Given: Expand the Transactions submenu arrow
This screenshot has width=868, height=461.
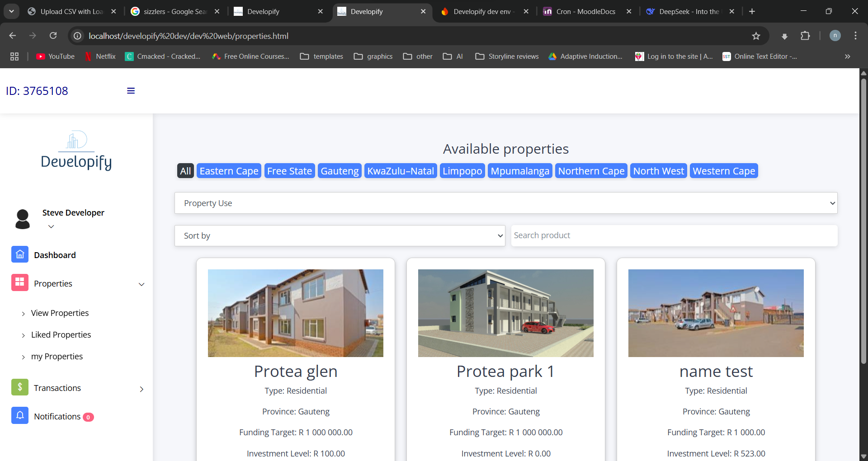Looking at the screenshot, I should (142, 389).
